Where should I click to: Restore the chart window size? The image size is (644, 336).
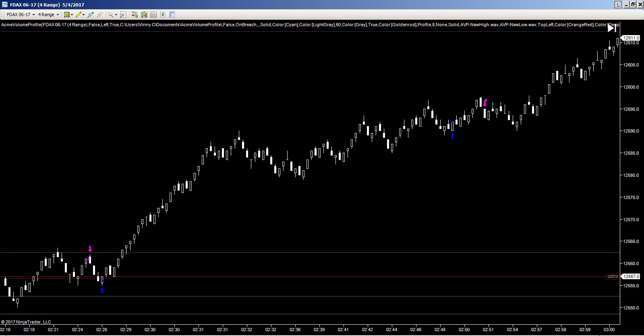pyautogui.click(x=633, y=4)
